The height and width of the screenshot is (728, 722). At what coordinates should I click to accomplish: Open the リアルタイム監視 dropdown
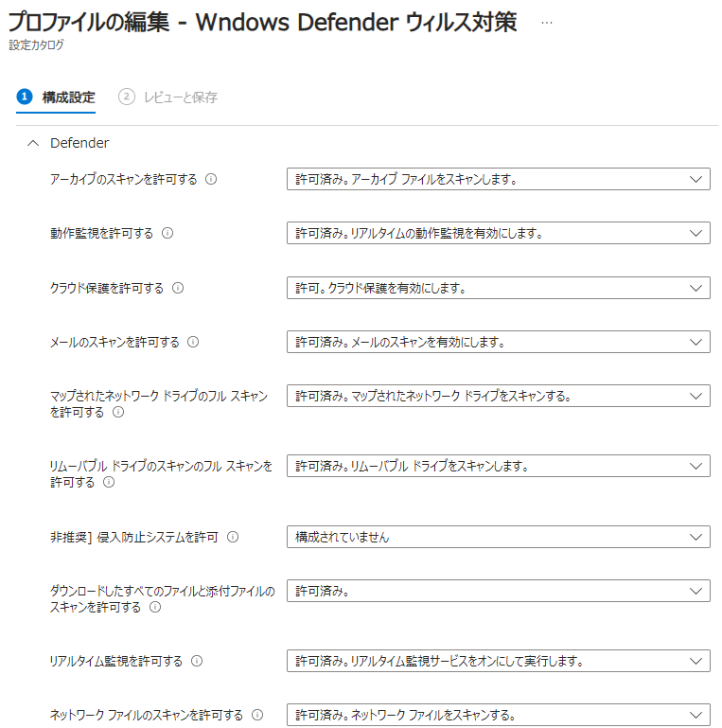pos(498,661)
